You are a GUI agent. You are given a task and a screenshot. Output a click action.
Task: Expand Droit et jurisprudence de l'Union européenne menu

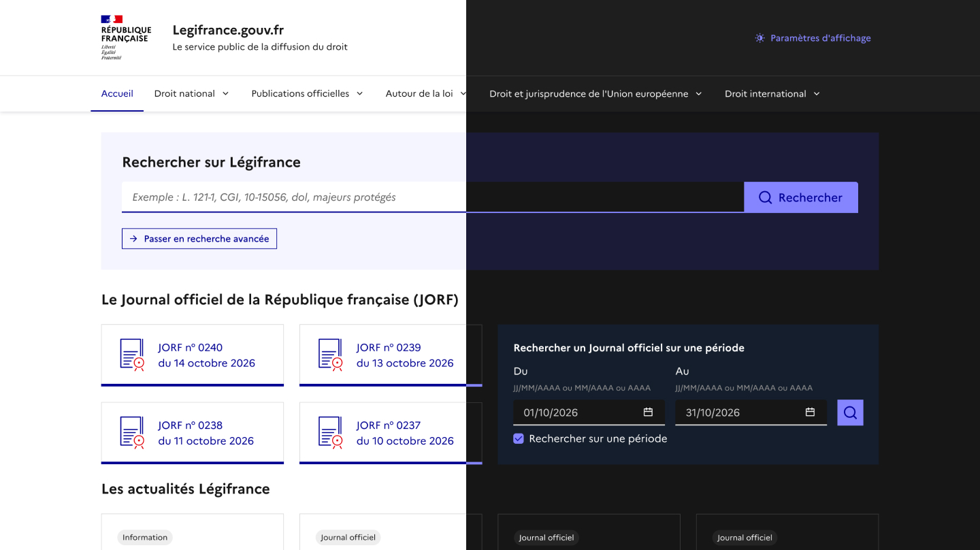pyautogui.click(x=595, y=94)
